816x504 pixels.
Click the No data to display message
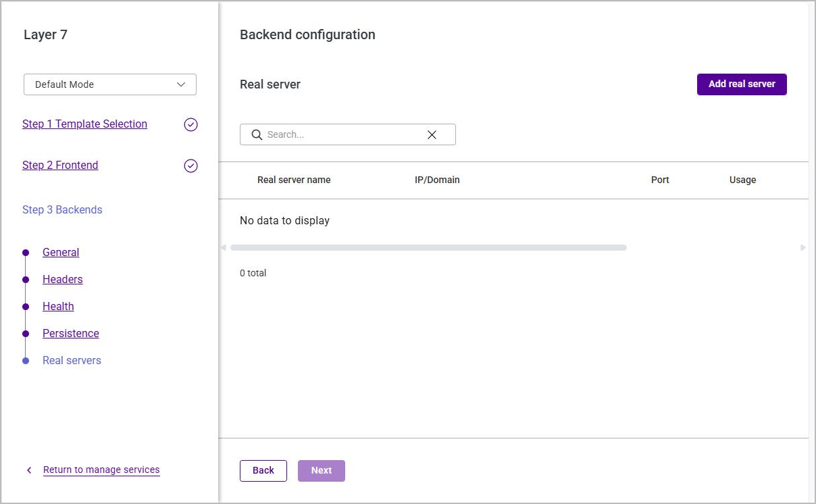pyautogui.click(x=284, y=221)
